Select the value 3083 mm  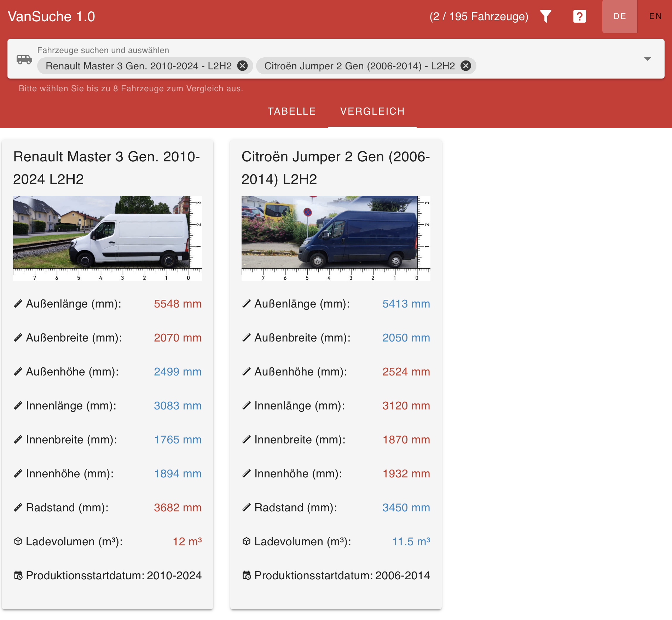coord(178,406)
